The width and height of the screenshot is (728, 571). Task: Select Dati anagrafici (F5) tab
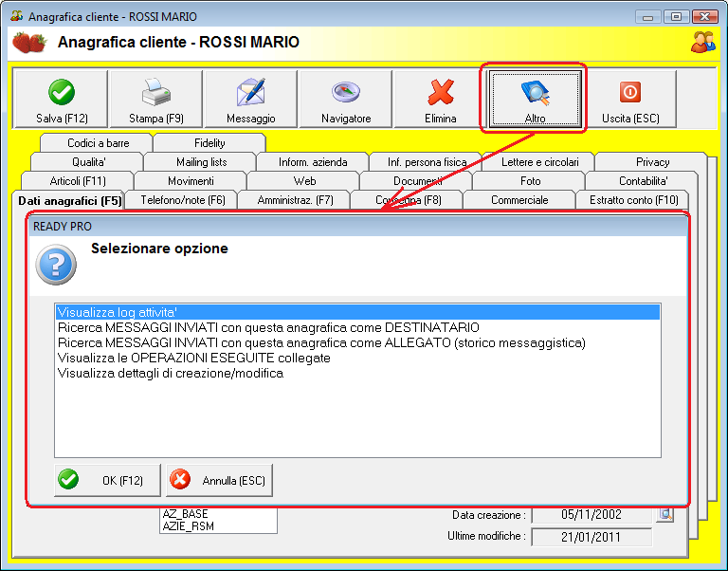coord(69,201)
